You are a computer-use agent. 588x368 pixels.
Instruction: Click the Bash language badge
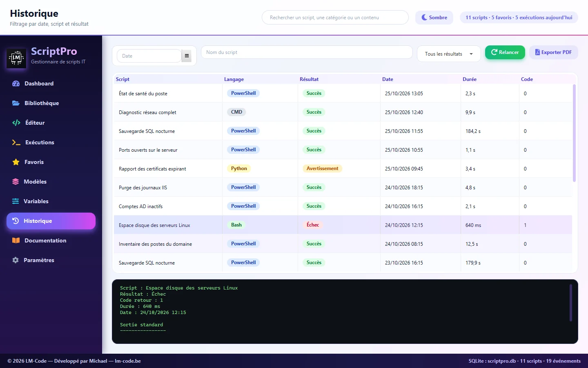coord(236,225)
